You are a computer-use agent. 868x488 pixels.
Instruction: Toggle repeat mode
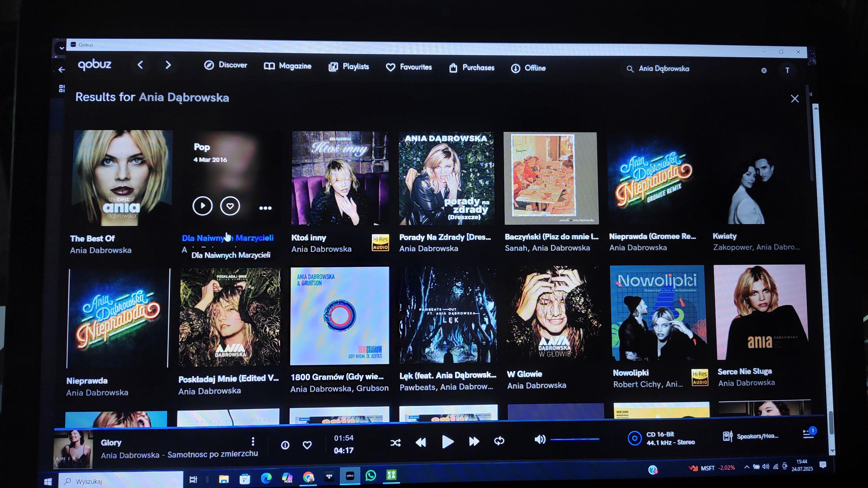(x=499, y=441)
